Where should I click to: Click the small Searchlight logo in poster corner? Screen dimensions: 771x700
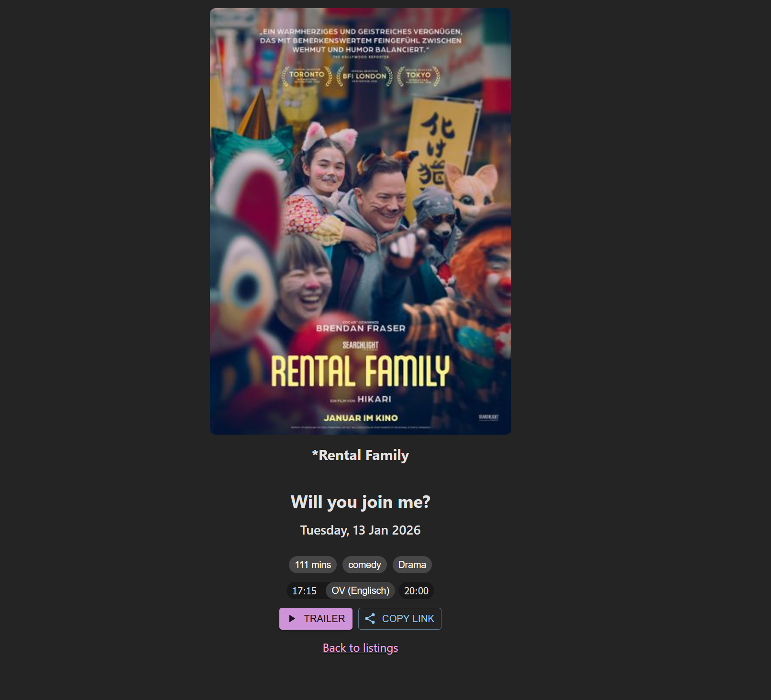point(489,417)
